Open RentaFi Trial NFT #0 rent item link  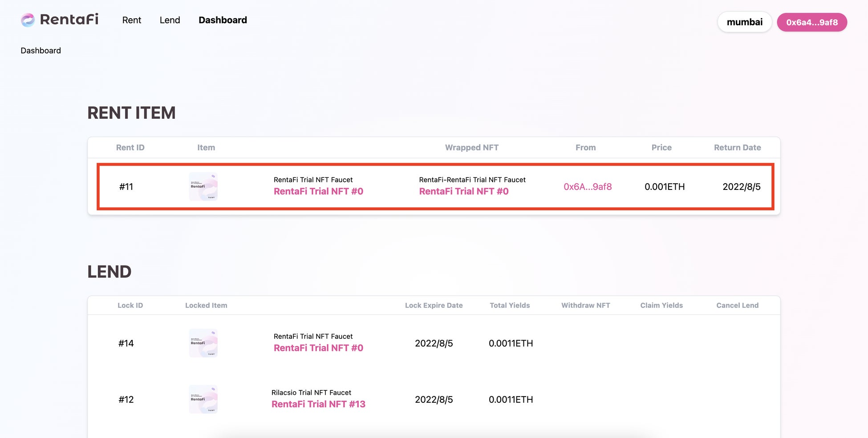pos(318,192)
